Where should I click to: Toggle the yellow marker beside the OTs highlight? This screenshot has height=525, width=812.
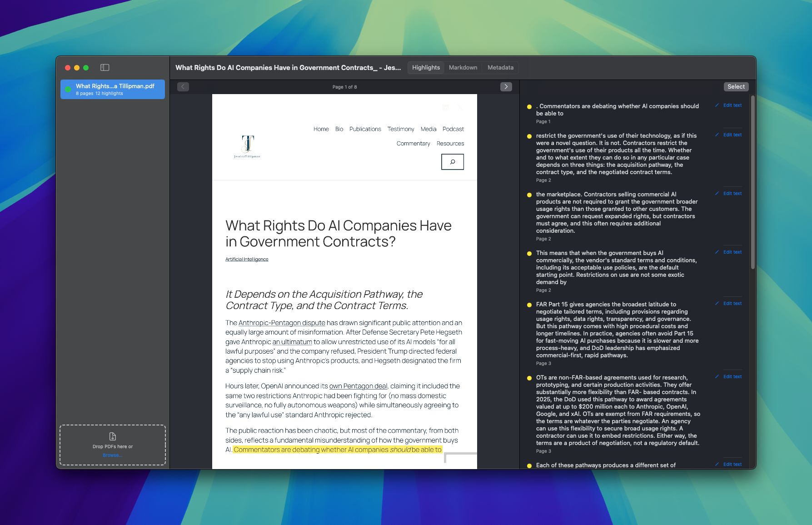(x=528, y=378)
